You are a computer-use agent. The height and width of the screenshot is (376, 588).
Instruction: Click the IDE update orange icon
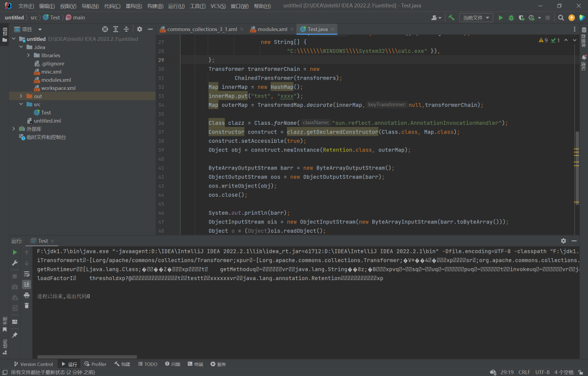tap(572, 17)
